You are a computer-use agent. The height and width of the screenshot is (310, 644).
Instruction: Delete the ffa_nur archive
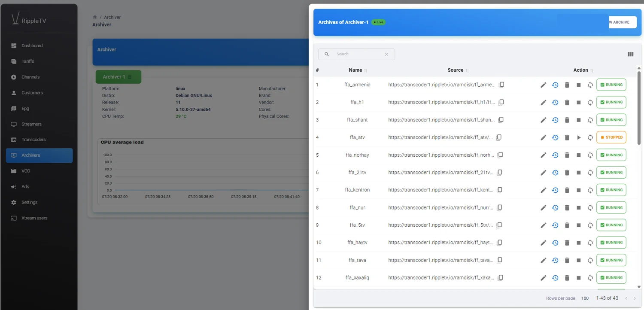(567, 208)
